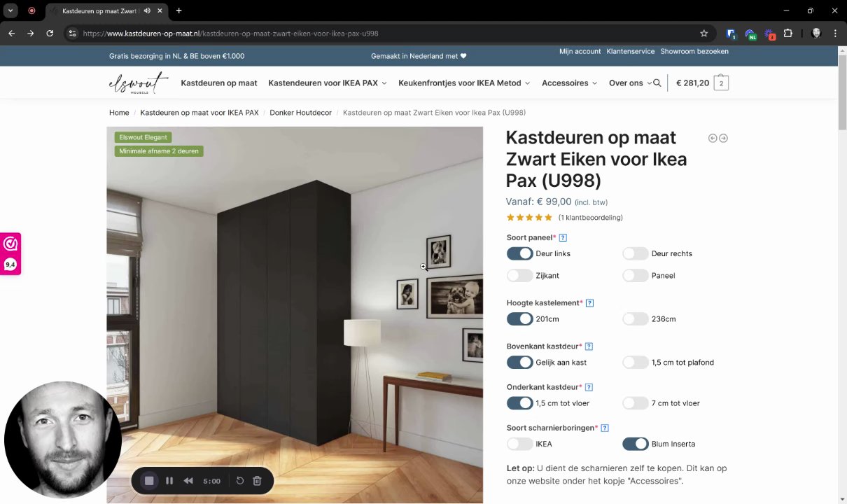Restart the recording with the undo icon
The width and height of the screenshot is (847, 504).
point(240,481)
